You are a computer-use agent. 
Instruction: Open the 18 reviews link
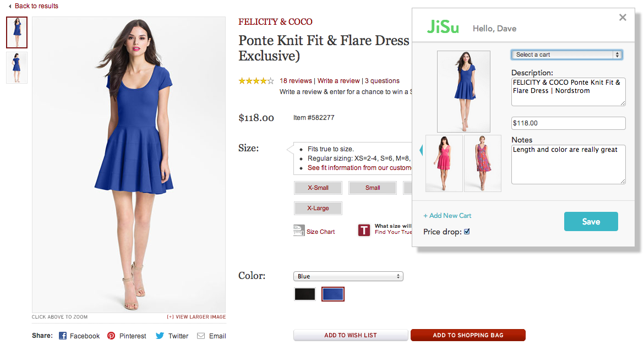296,81
